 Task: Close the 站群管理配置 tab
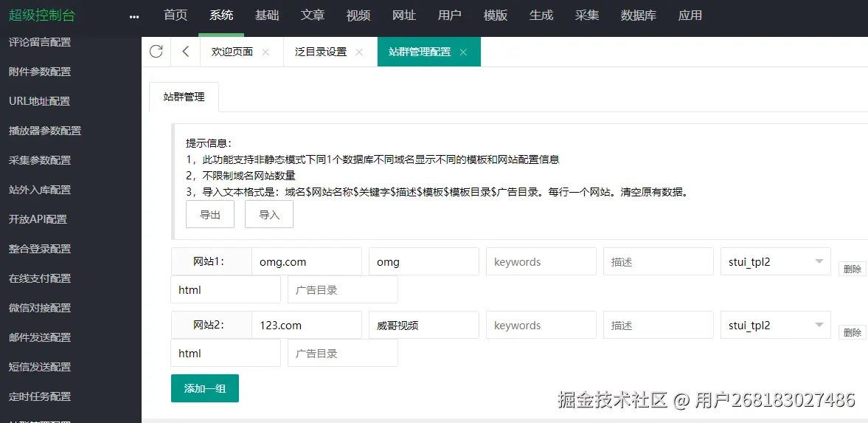click(463, 52)
